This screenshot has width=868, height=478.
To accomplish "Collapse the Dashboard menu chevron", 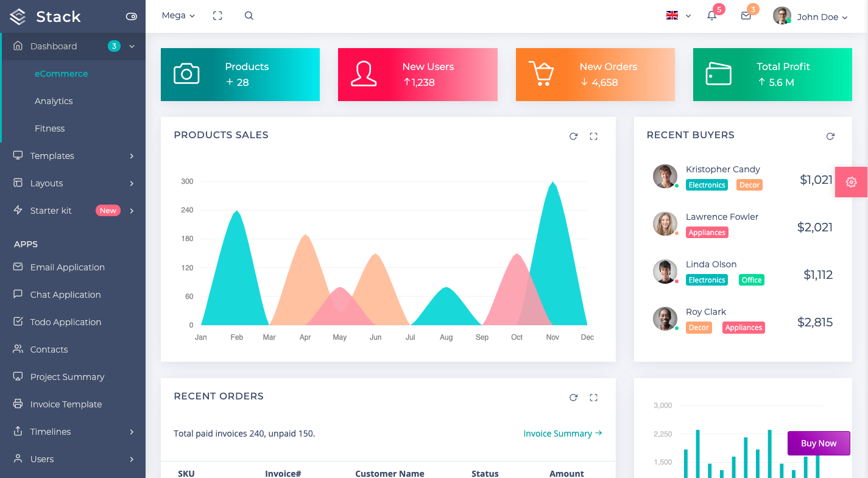I will click(132, 46).
